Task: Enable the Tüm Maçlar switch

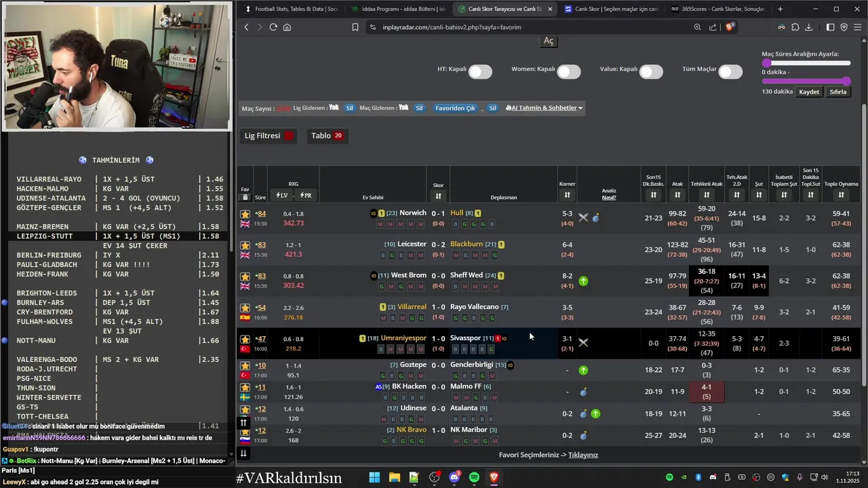Action: click(x=730, y=72)
